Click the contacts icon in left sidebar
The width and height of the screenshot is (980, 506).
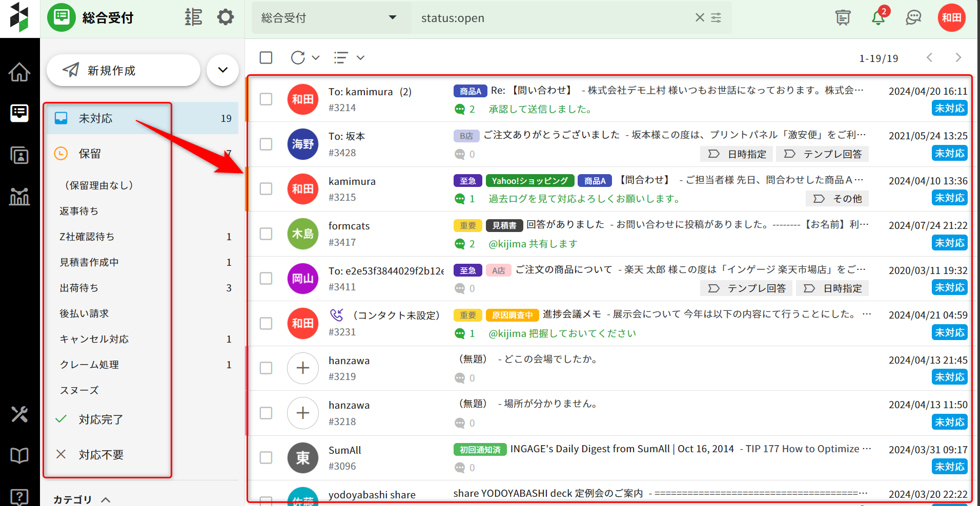pos(19,155)
